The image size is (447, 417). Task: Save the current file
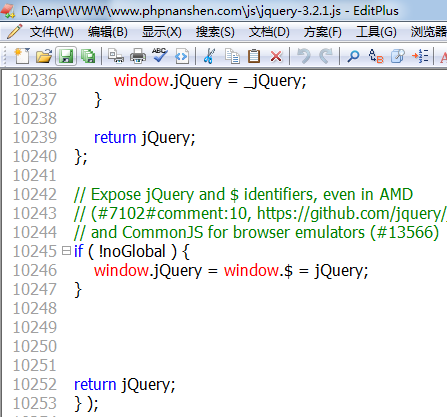coord(66,56)
